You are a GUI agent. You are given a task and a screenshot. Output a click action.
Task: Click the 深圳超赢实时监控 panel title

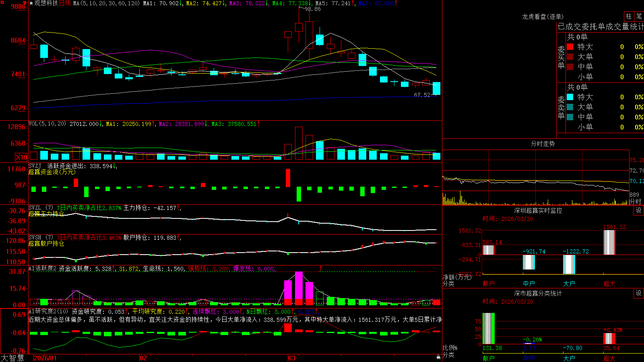[x=538, y=210]
